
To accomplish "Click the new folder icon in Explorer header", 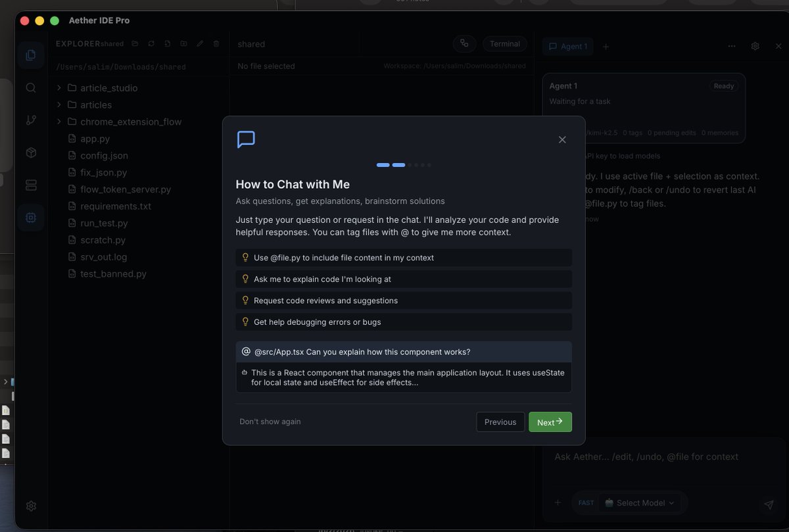I will coord(184,44).
